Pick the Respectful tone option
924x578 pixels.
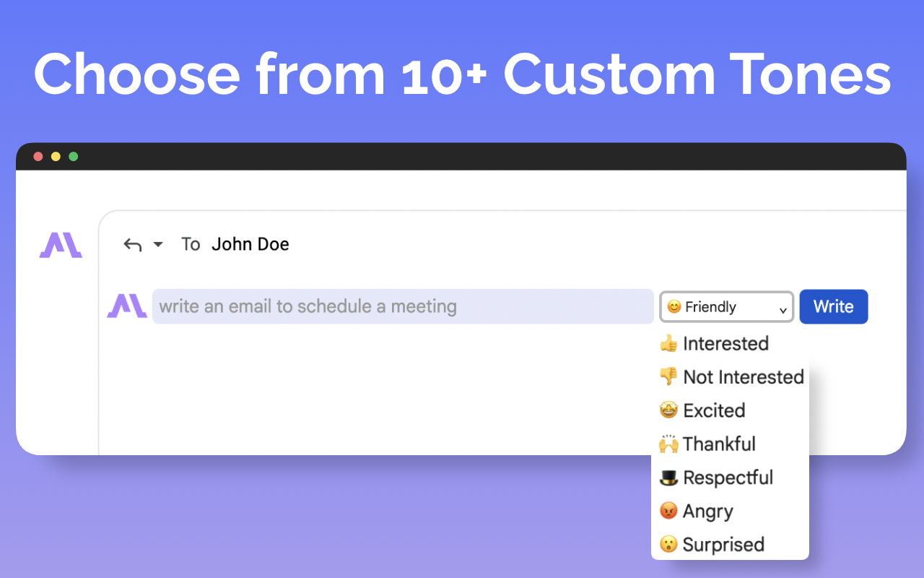[716, 478]
